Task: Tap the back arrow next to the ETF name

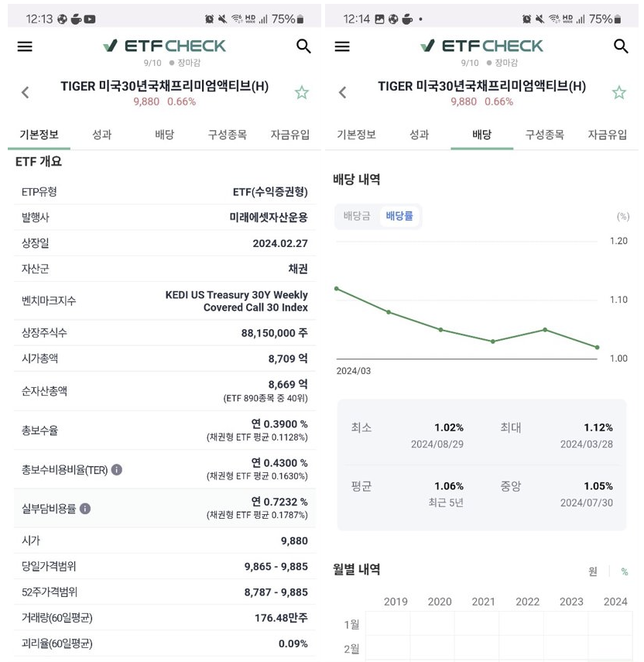Action: 26,92
